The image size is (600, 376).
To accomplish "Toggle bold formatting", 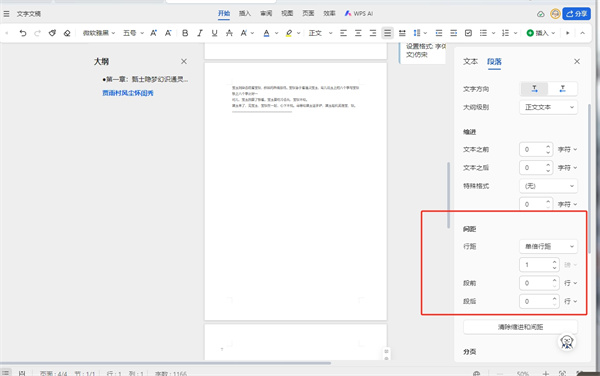I will [x=185, y=33].
